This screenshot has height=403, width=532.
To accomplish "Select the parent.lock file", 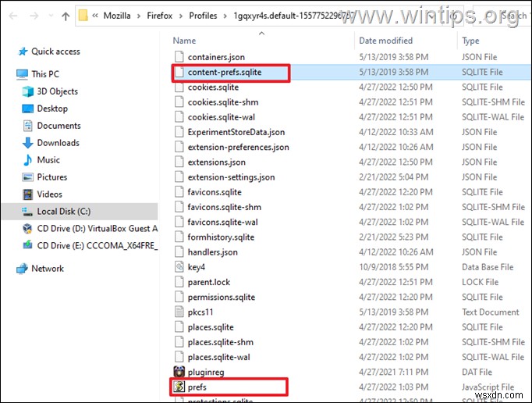I will tap(208, 282).
